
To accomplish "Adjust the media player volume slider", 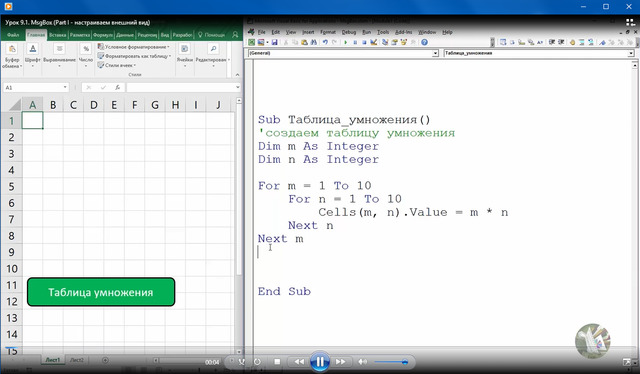I will tap(390, 362).
